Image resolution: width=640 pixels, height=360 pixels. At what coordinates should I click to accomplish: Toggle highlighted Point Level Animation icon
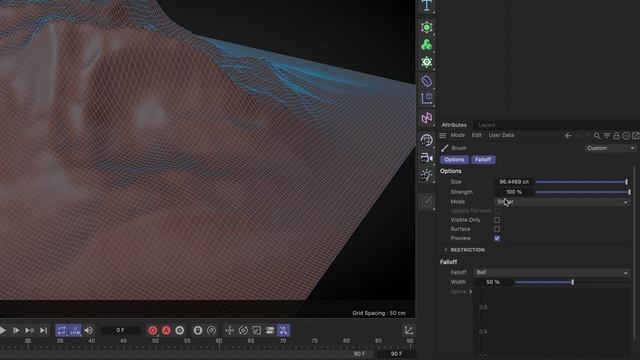(x=284, y=330)
